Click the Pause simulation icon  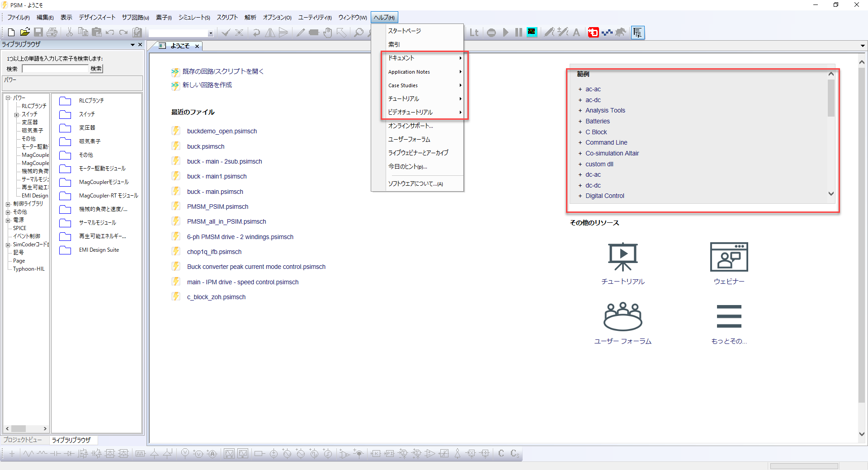pyautogui.click(x=519, y=33)
